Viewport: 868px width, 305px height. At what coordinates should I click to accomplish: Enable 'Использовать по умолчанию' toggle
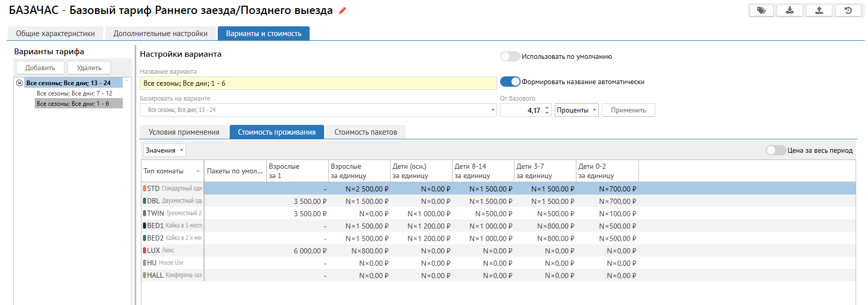coord(510,57)
